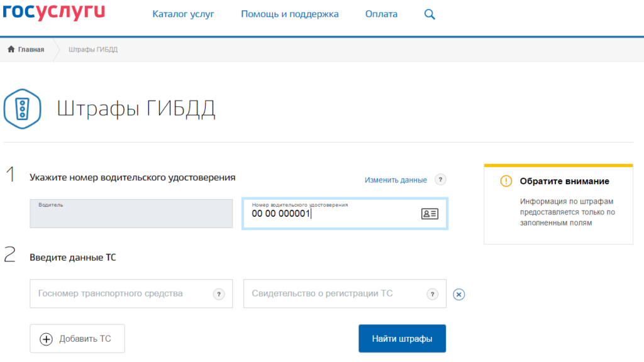
Task: Show help for Свидетельство о регистрации ТС
Action: [x=432, y=294]
